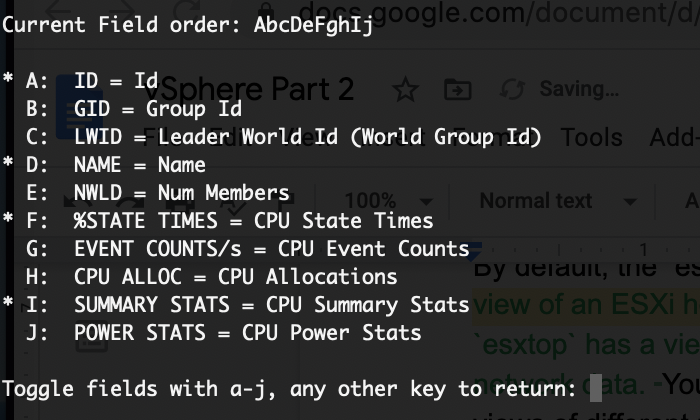The height and width of the screenshot is (420, 700).
Task: Click the 'GID = Group Id' field line
Action: [x=157, y=109]
